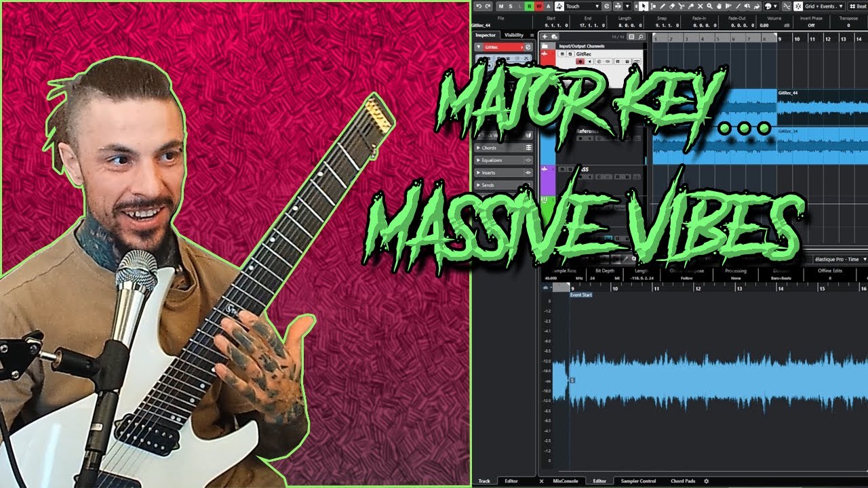Select the Object Selection arrow tool
This screenshot has height=488, width=868.
point(644,6)
